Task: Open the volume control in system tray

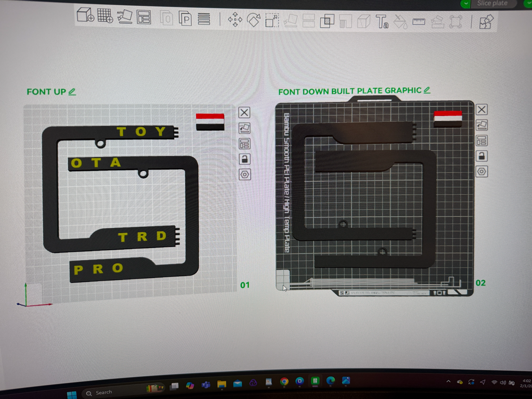Action: coord(503,383)
